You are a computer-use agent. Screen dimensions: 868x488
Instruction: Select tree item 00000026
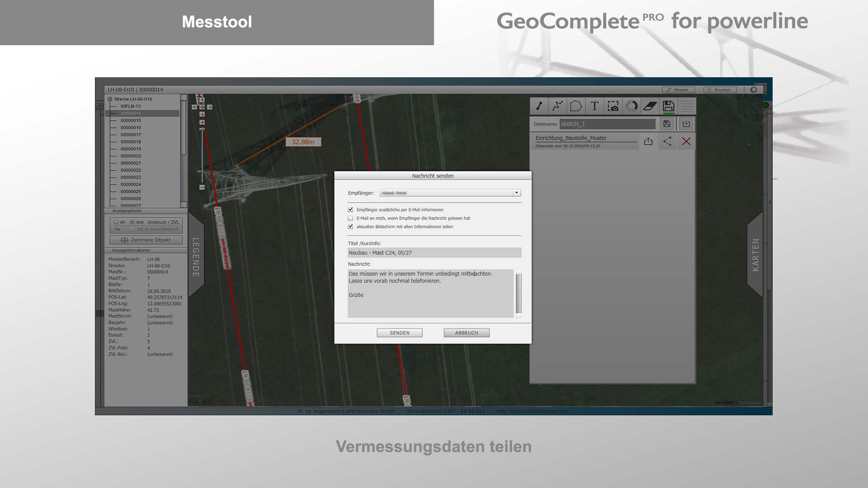click(131, 199)
